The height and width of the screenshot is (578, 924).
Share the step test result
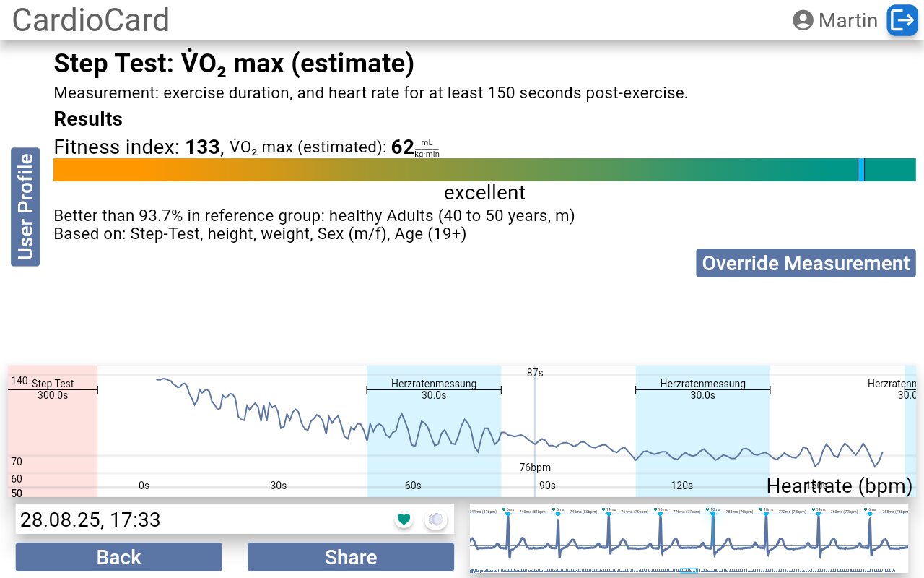click(x=351, y=557)
